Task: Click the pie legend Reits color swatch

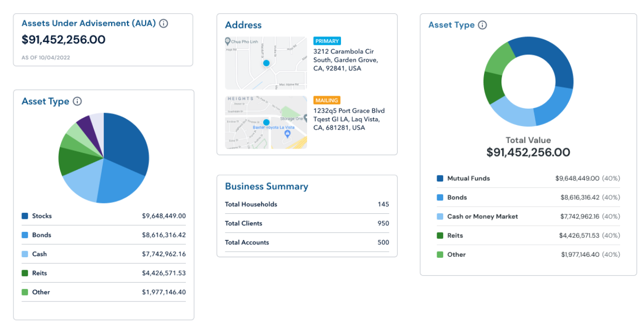Action: 25,273
